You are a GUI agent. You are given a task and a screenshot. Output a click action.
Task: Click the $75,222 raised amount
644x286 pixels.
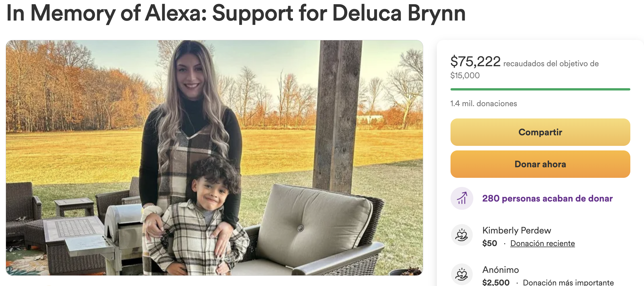(475, 61)
